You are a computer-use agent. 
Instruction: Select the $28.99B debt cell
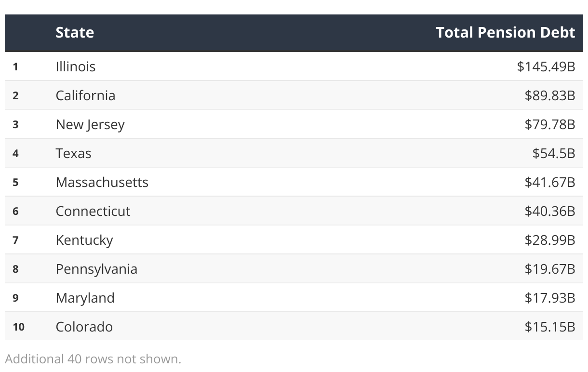tap(549, 240)
